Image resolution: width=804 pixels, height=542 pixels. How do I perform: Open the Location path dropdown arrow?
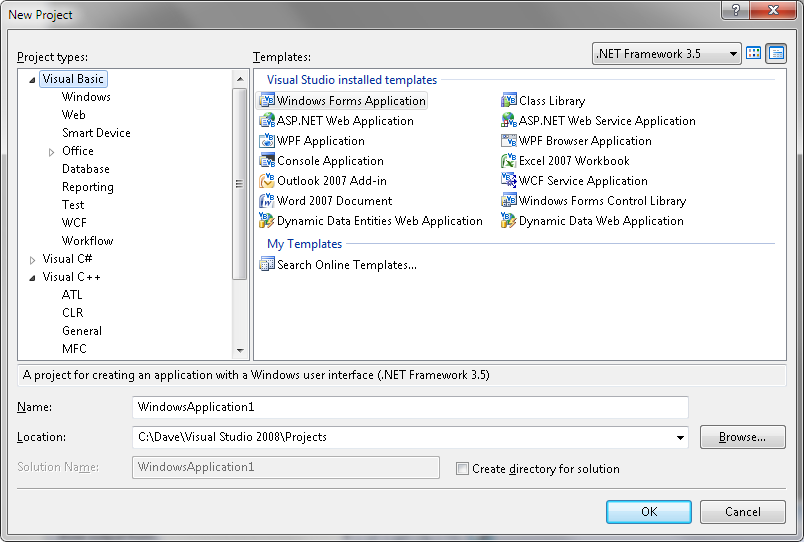point(681,437)
